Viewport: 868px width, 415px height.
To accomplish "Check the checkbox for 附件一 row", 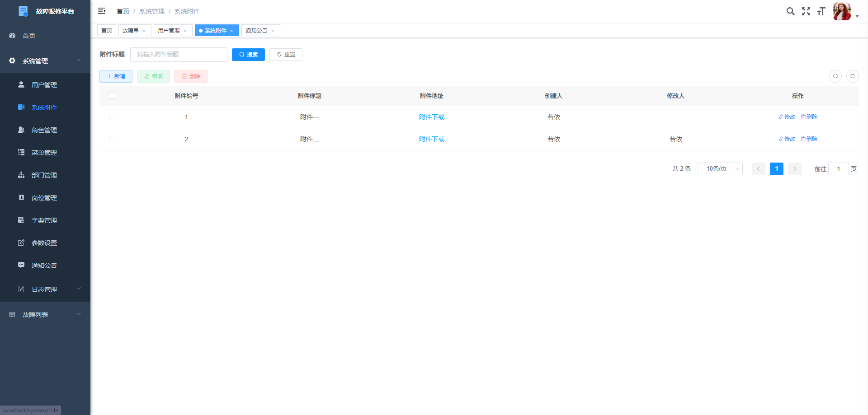I will (112, 117).
